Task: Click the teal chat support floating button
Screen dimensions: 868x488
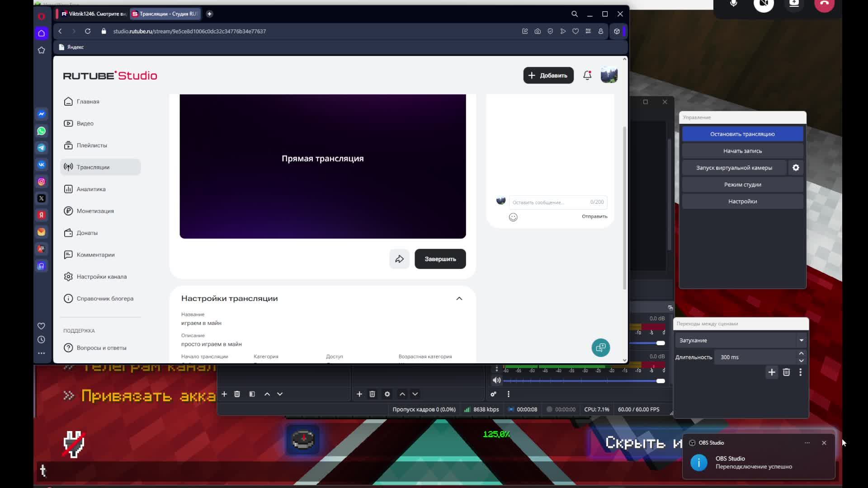Action: click(600, 347)
